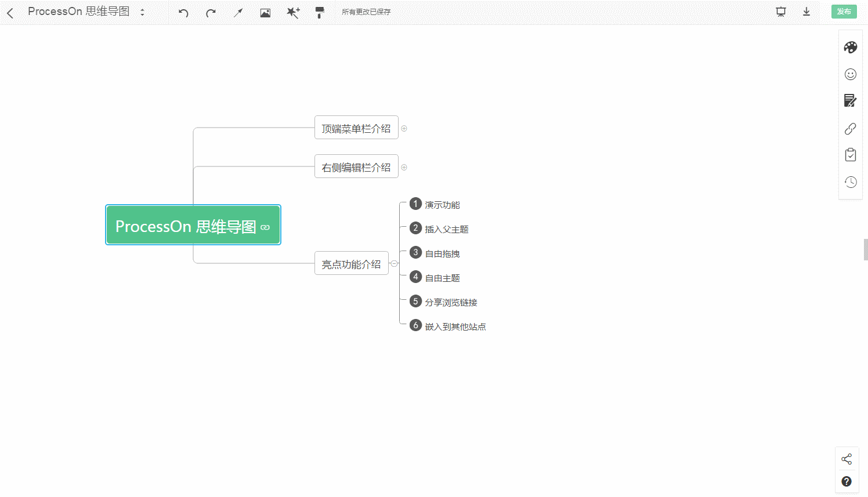View the edit history
Screen dimensions: 868x497
[x=850, y=182]
